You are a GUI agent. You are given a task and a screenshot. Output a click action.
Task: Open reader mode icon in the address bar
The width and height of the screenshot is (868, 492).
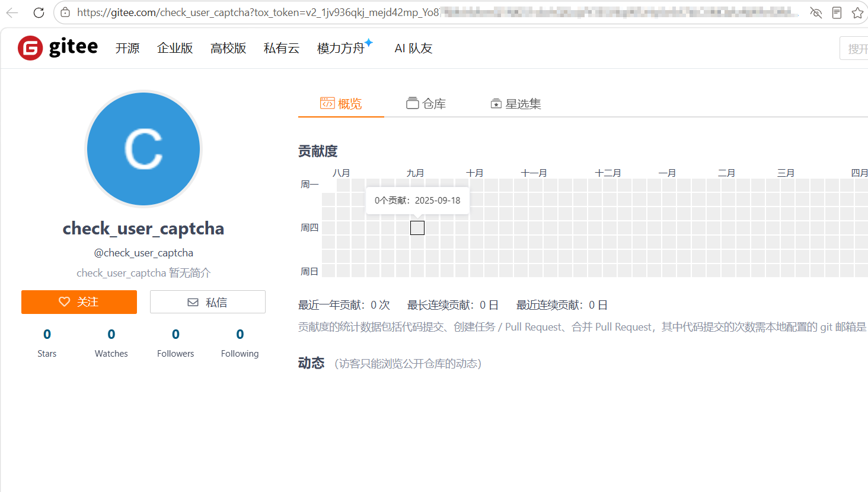[837, 12]
